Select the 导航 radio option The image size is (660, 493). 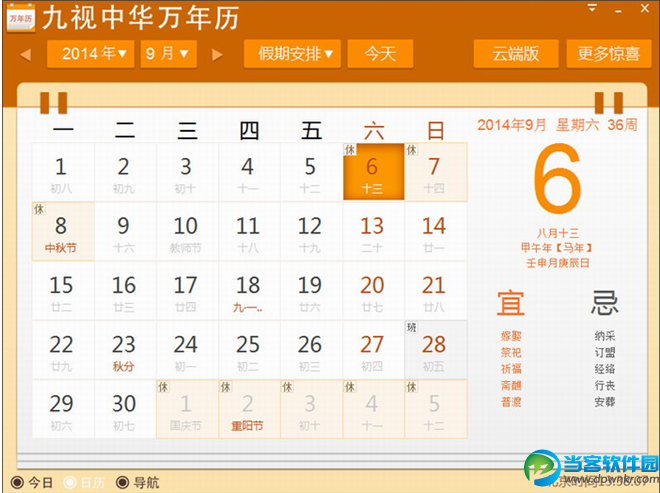tap(138, 482)
